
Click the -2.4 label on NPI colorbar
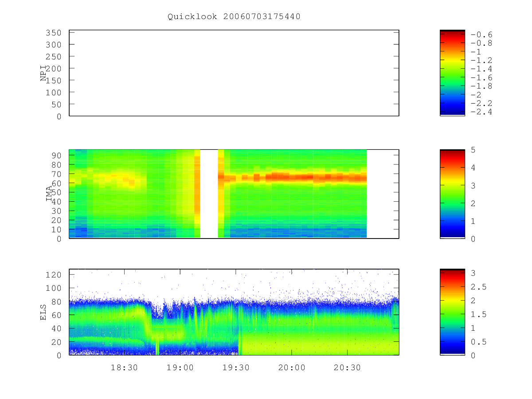point(481,112)
